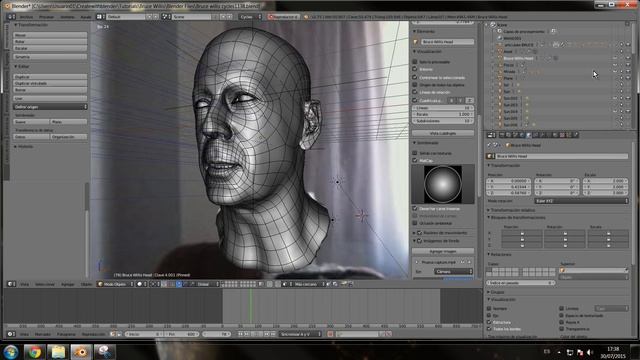Open the Scene properties tab icon
This screenshot has height=360, width=640.
click(x=515, y=135)
